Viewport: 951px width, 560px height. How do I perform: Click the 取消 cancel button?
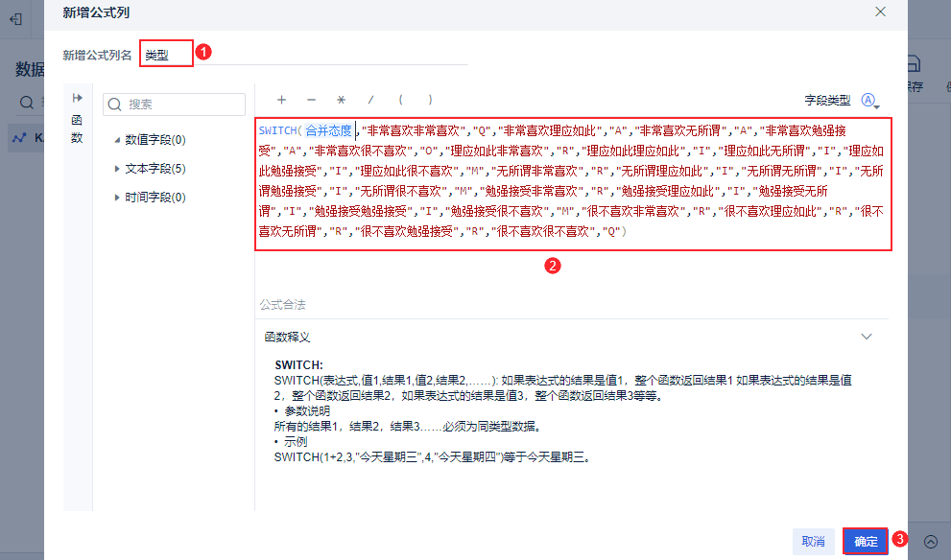tap(814, 541)
